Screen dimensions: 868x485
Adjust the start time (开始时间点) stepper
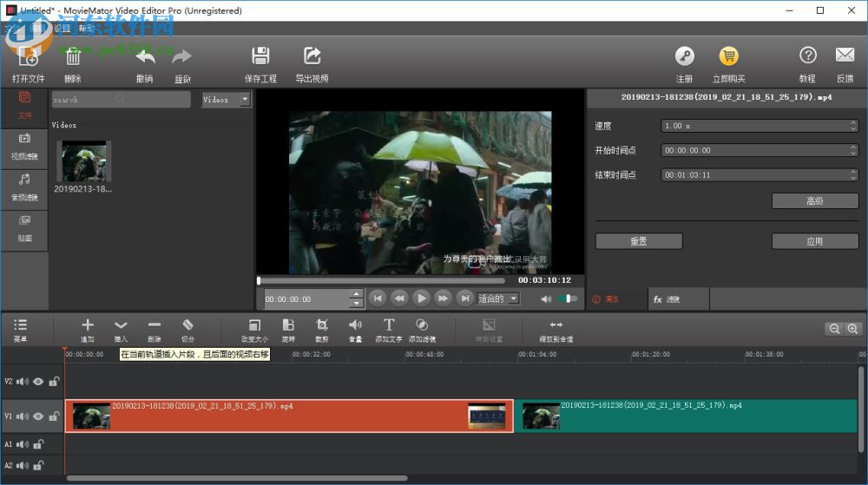point(853,150)
